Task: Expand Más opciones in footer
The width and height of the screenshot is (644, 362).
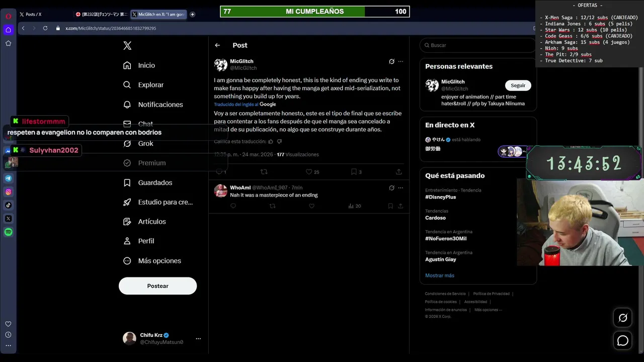Action: [x=488, y=310]
